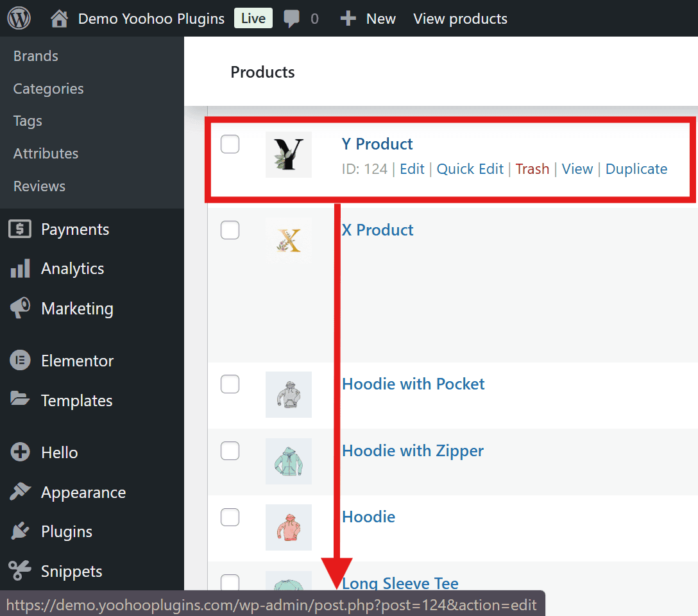Go to the Categories submenu
This screenshot has height=616, width=698.
(x=49, y=89)
